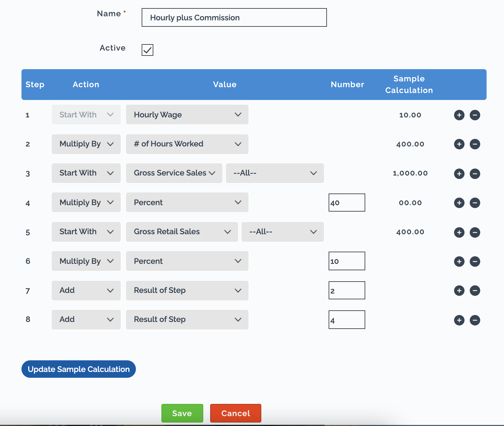Add step after Gross Service Sales row
This screenshot has height=426, width=504.
pyautogui.click(x=459, y=174)
